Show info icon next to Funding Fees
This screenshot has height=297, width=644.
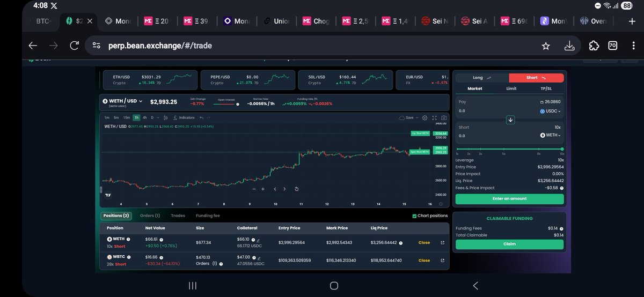click(x=562, y=229)
